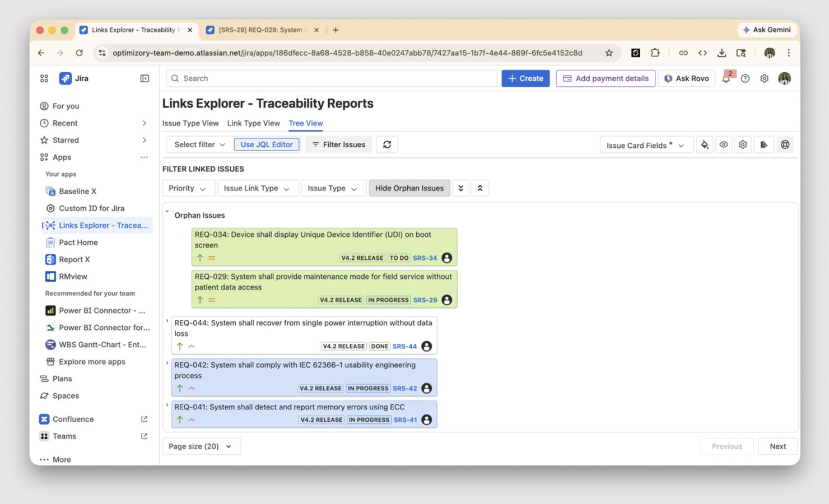
Task: Click Add payment details button
Action: click(x=606, y=78)
